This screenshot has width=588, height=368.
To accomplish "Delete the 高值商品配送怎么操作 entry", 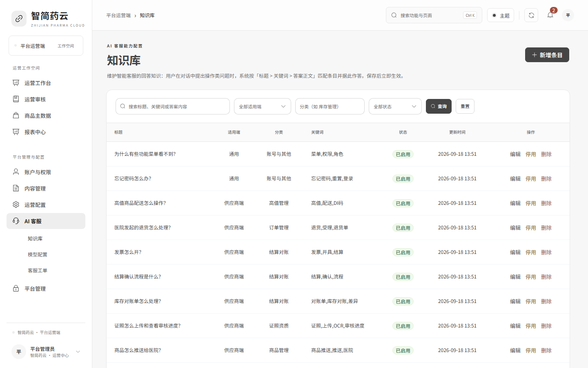I will click(546, 203).
